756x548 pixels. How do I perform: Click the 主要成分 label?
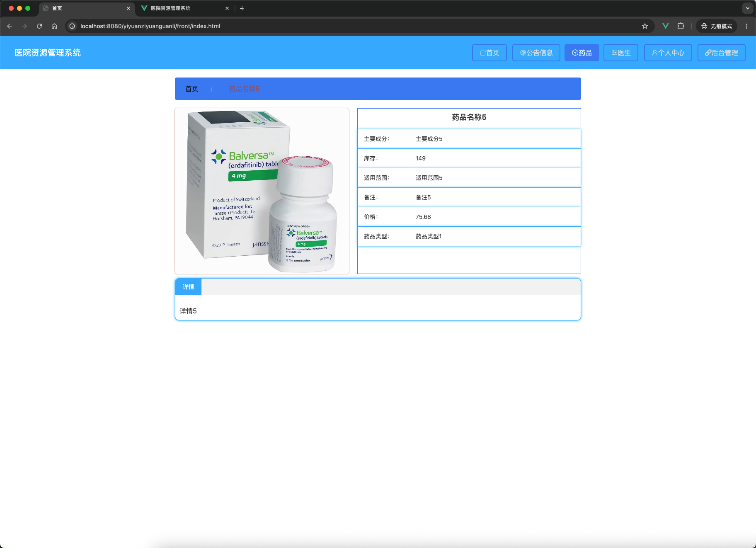coord(377,139)
